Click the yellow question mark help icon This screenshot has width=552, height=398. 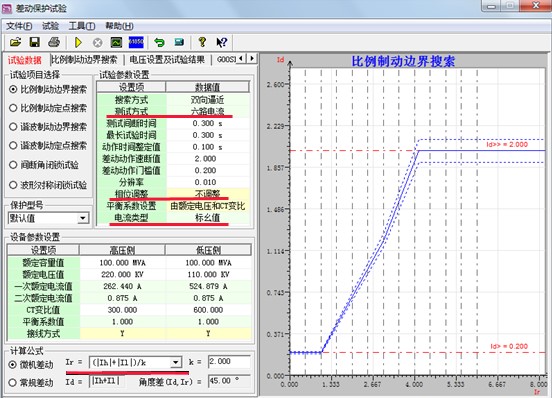tap(202, 42)
